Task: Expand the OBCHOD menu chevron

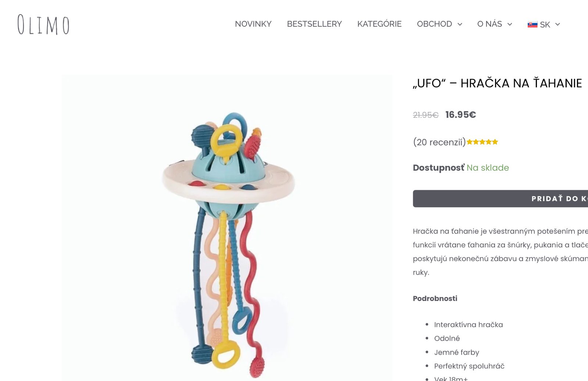Action: (460, 24)
